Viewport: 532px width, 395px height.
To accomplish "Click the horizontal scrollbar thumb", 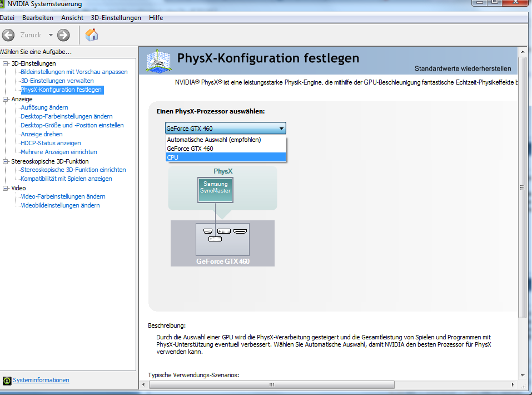I will click(272, 384).
